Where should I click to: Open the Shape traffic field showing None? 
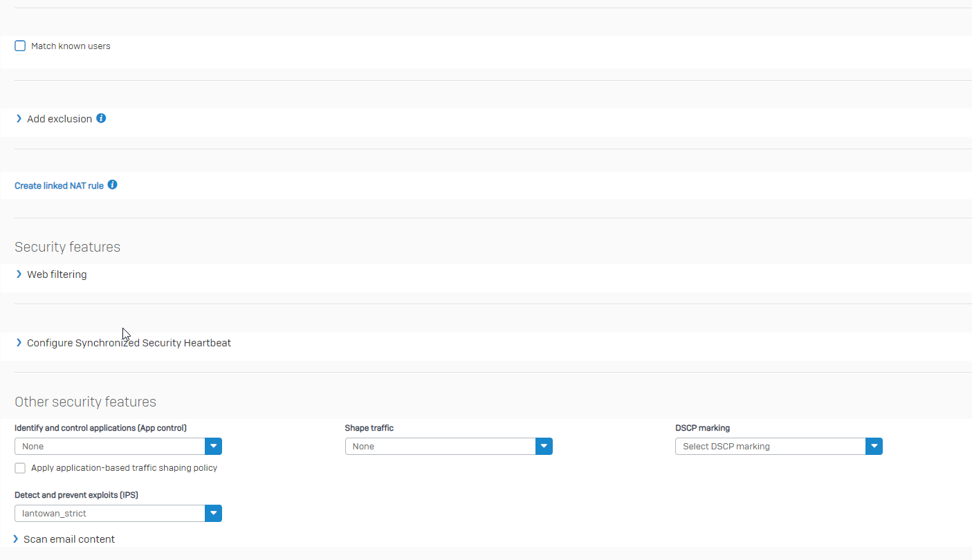[x=440, y=447]
